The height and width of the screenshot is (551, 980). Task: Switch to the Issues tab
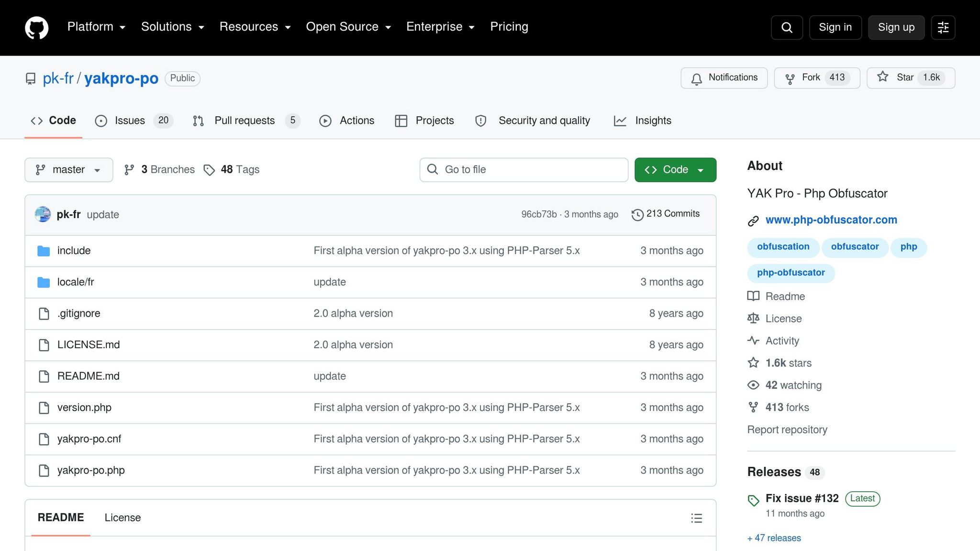click(x=134, y=121)
